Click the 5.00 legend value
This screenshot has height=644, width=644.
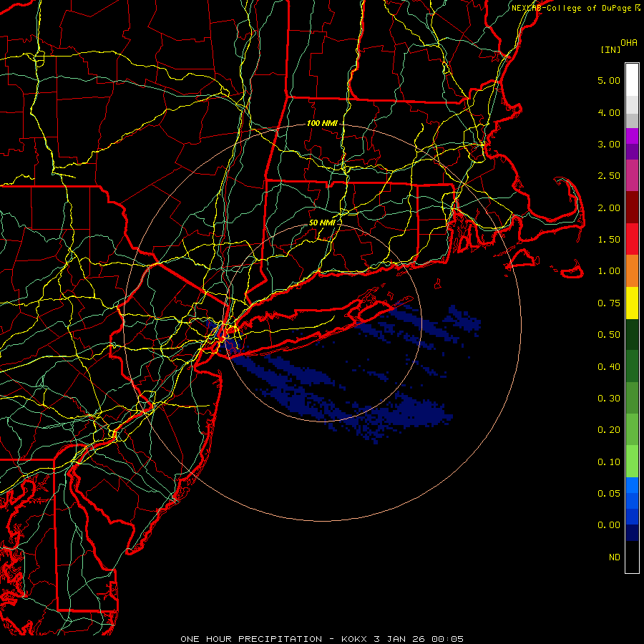coord(609,80)
